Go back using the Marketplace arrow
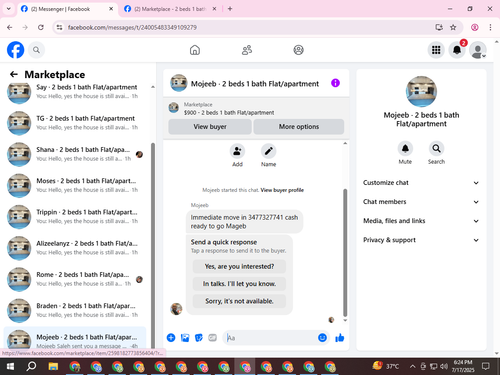Image resolution: width=500 pixels, height=375 pixels. click(14, 74)
